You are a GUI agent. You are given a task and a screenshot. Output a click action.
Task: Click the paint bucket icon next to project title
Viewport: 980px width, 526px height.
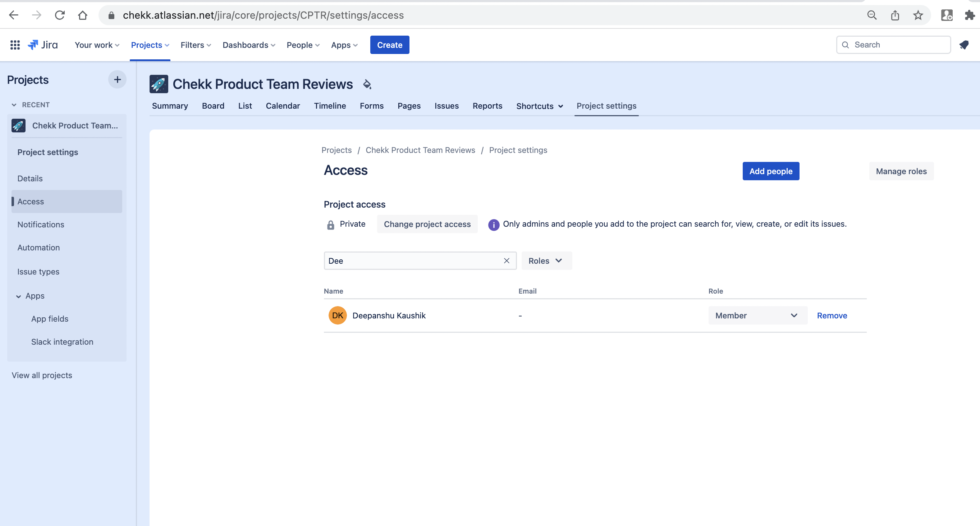click(x=367, y=84)
